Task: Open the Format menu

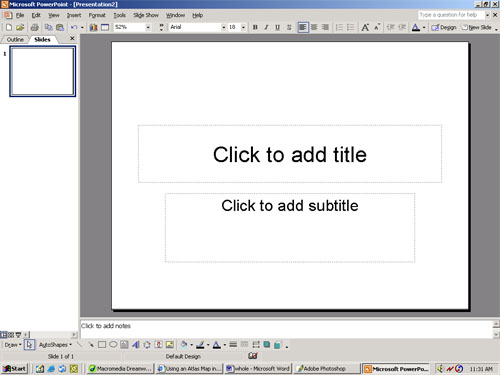Action: (97, 15)
